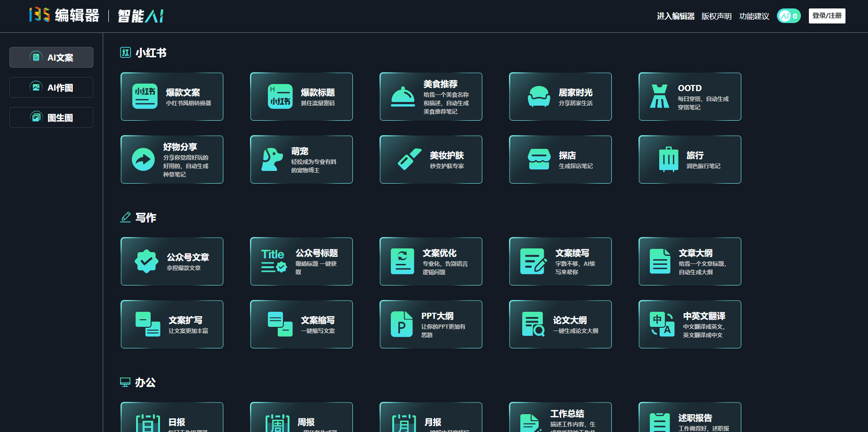Click the 登录/注册 button

[x=827, y=16]
